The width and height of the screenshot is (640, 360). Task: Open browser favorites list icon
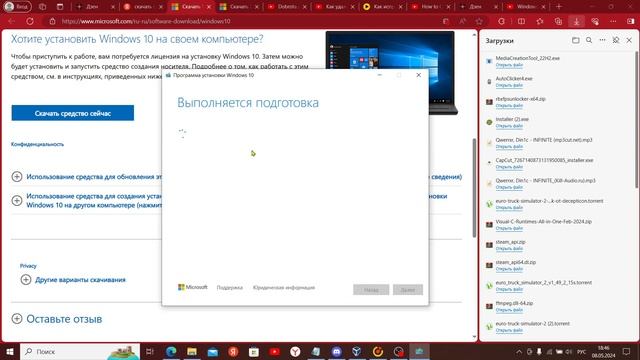click(x=540, y=21)
